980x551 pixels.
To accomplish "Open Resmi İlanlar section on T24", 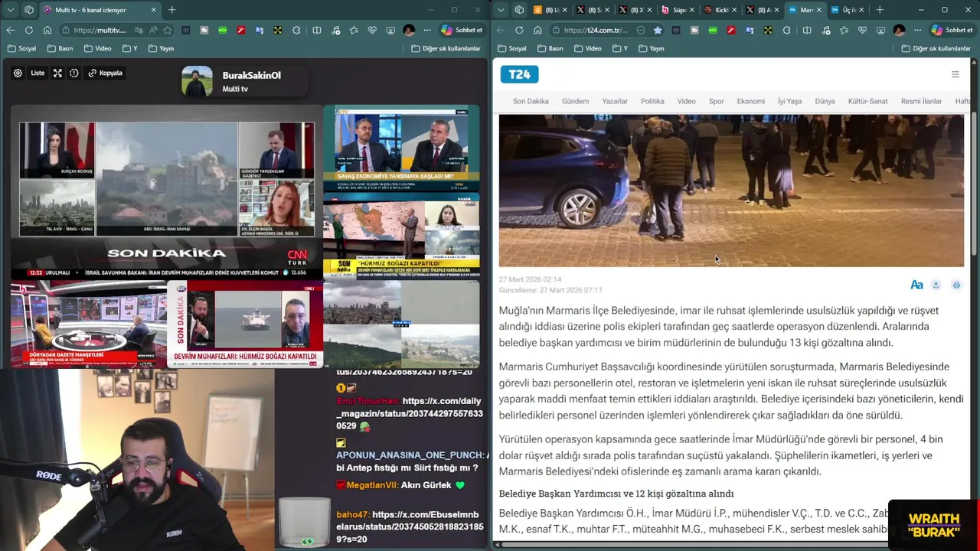I will 921,101.
